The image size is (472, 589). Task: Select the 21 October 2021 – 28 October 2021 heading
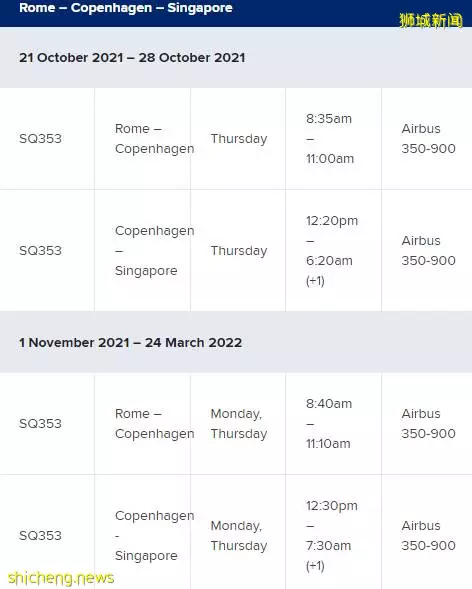click(132, 57)
